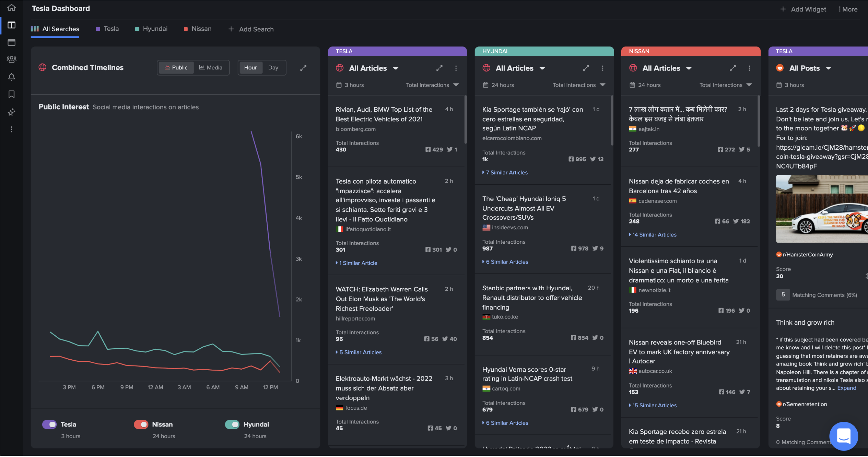Open 15 Similar Articles under Nissan Bluebird
868x457 pixels.
(652, 406)
